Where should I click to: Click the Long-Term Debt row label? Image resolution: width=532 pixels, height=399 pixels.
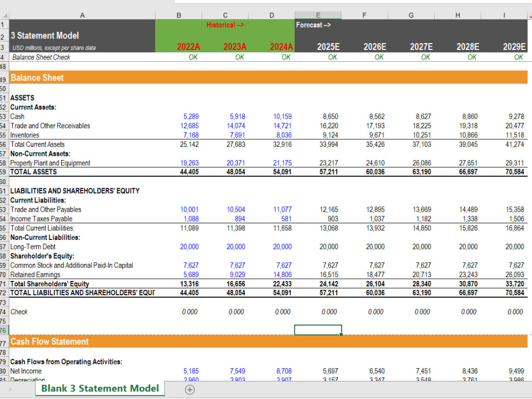coord(33,247)
